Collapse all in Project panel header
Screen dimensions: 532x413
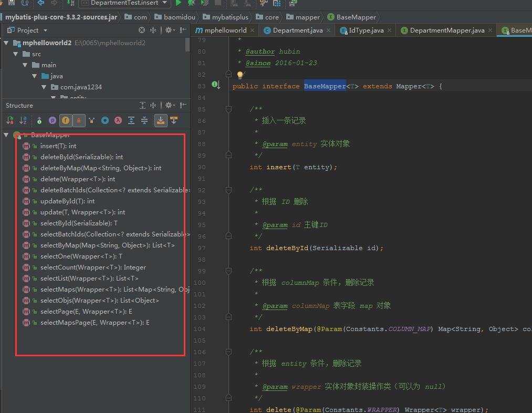coord(153,30)
